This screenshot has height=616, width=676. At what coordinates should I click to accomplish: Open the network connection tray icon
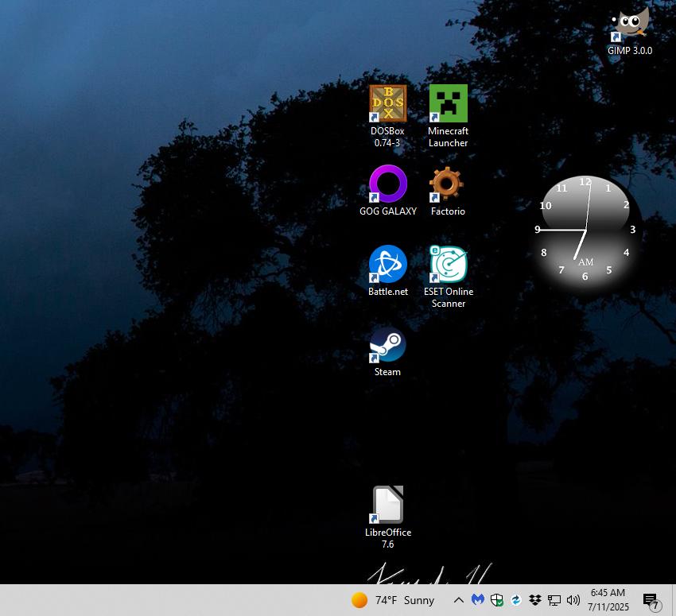[554, 600]
